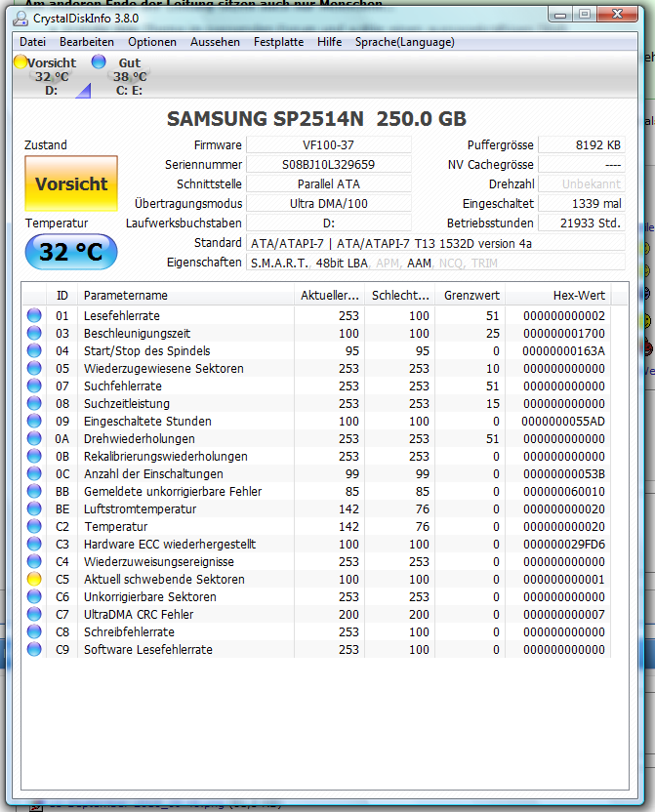Click the Laufwerksbuchstaben field D:
This screenshot has width=655, height=812.
point(329,223)
